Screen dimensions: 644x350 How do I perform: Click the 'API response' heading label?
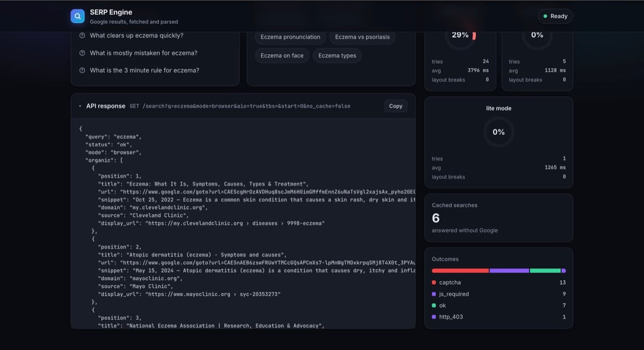coord(106,106)
